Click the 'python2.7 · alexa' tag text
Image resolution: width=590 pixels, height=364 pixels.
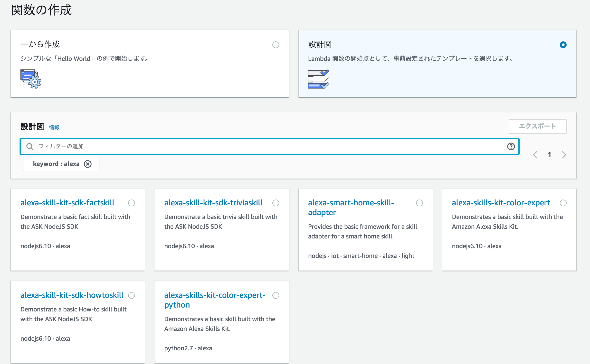188,348
